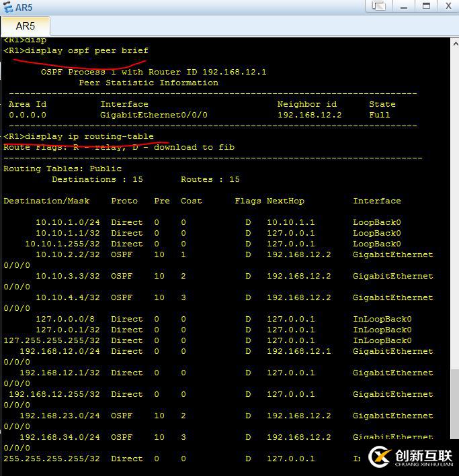The height and width of the screenshot is (476, 459).
Task: Click 'Routing Tables: Public' line
Action: coord(62,169)
